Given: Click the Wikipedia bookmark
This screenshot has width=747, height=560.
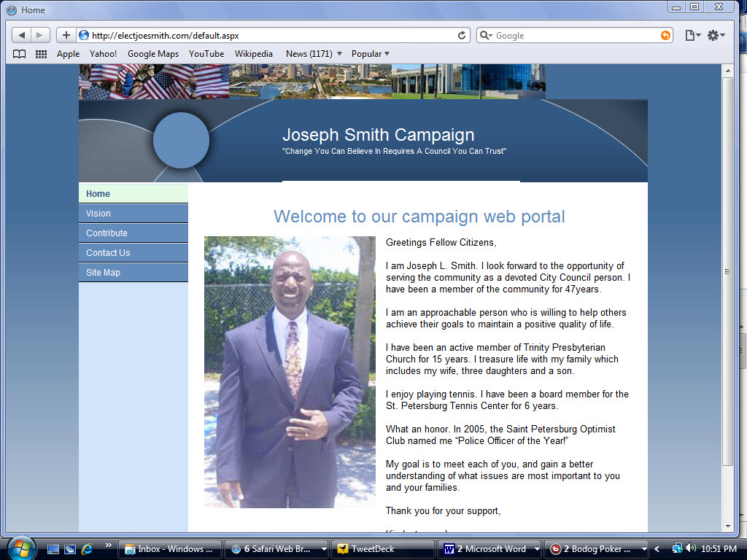Looking at the screenshot, I should [x=254, y=53].
